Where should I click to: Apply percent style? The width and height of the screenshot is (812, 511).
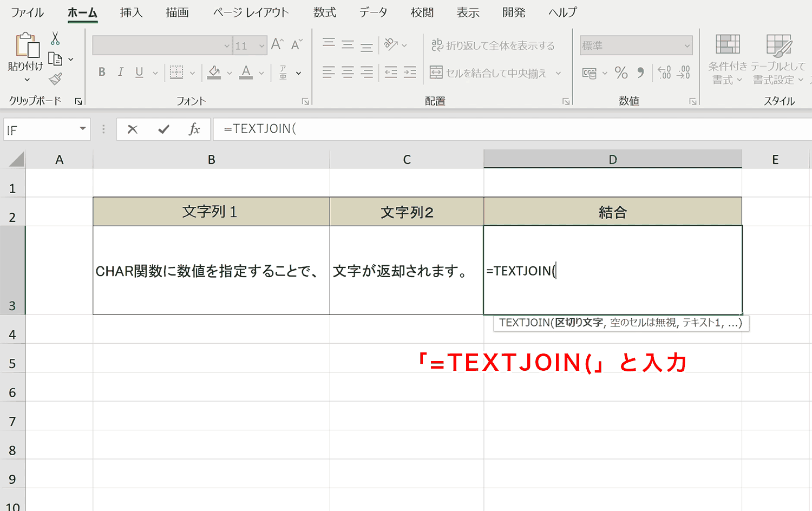(621, 73)
